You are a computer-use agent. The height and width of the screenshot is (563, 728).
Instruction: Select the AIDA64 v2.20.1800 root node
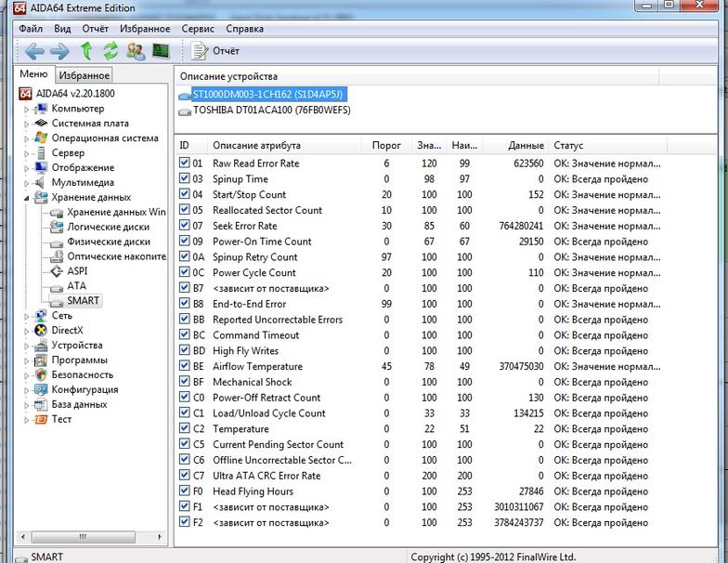(75, 93)
